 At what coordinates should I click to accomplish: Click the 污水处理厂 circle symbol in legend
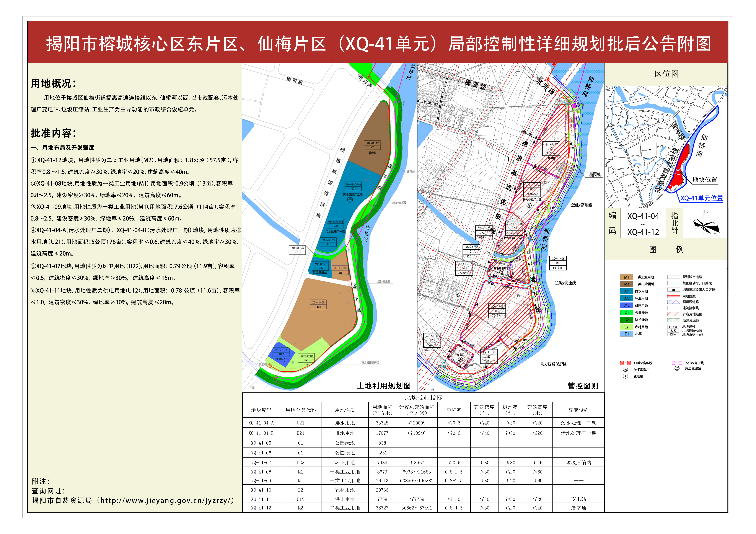click(x=625, y=369)
